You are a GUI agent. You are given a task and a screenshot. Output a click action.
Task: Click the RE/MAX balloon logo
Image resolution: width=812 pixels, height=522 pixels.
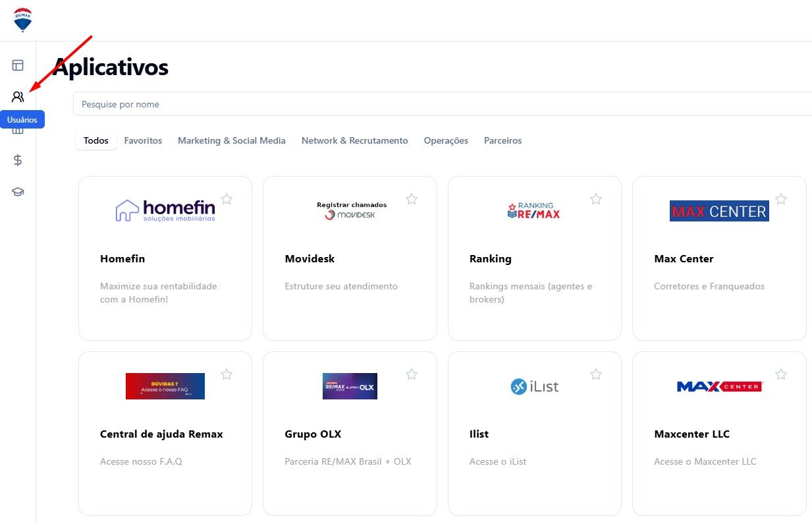click(23, 20)
